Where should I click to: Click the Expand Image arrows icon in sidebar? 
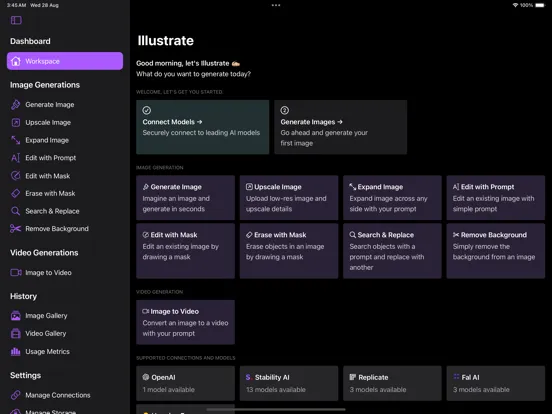tap(15, 140)
